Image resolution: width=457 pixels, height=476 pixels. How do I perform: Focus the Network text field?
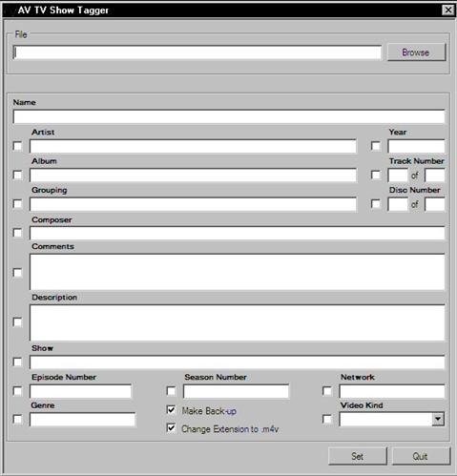(x=392, y=391)
